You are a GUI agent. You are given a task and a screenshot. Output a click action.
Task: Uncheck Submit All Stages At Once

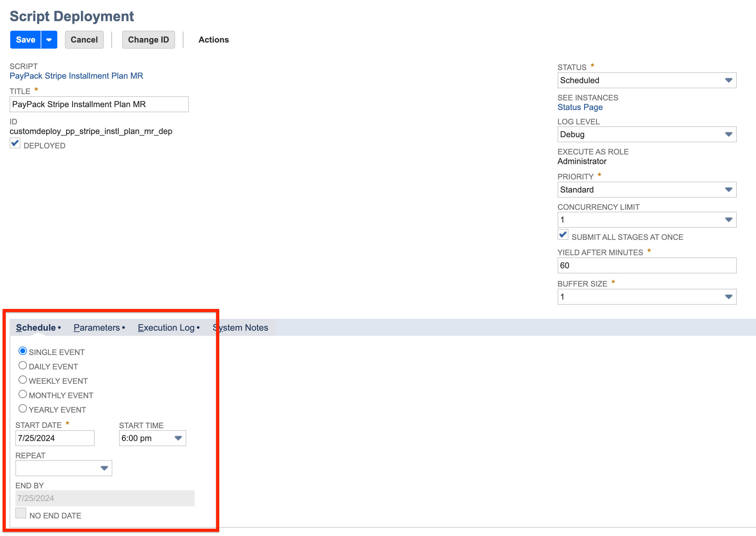563,235
